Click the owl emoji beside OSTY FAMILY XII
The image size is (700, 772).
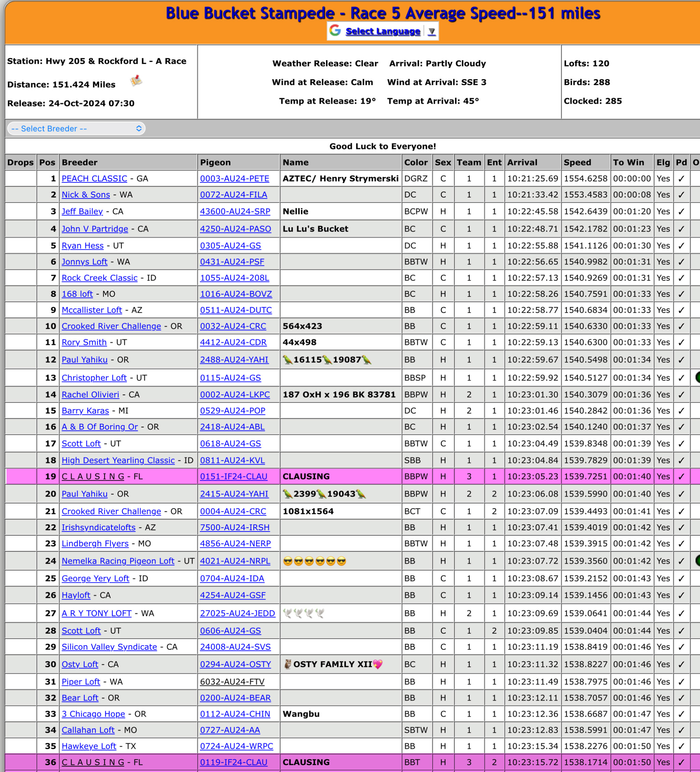pos(287,664)
